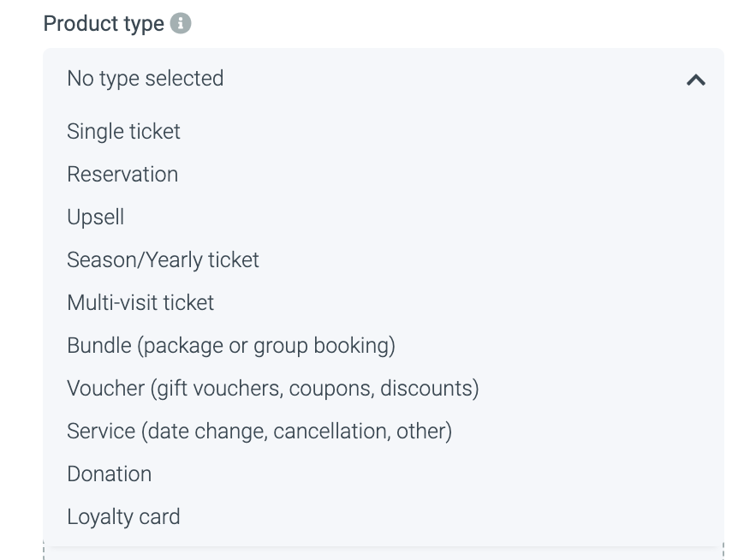The image size is (750, 560).
Task: Pick 'Upsell' in the dropdown
Action: click(96, 217)
